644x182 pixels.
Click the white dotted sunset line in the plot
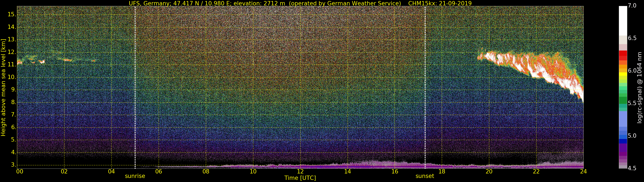point(425,87)
